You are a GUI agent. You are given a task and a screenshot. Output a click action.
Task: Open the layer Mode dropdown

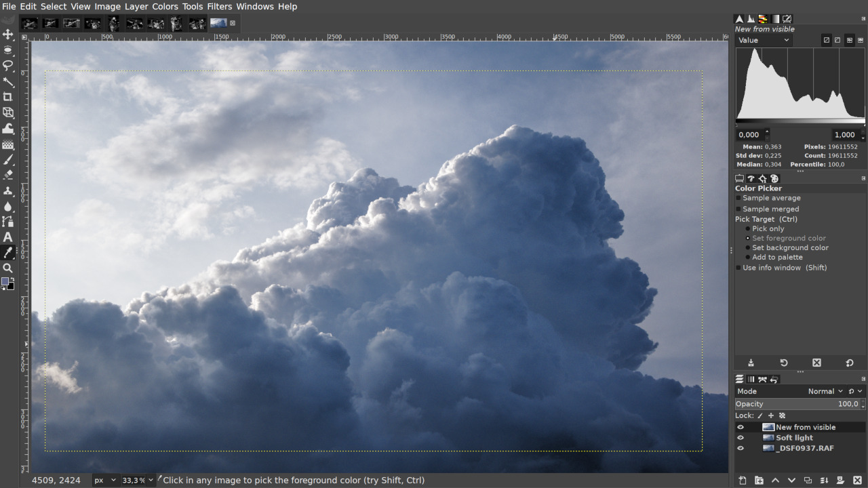(825, 391)
